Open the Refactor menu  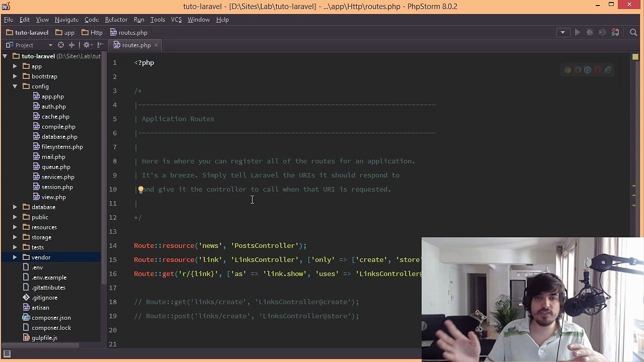coord(116,20)
